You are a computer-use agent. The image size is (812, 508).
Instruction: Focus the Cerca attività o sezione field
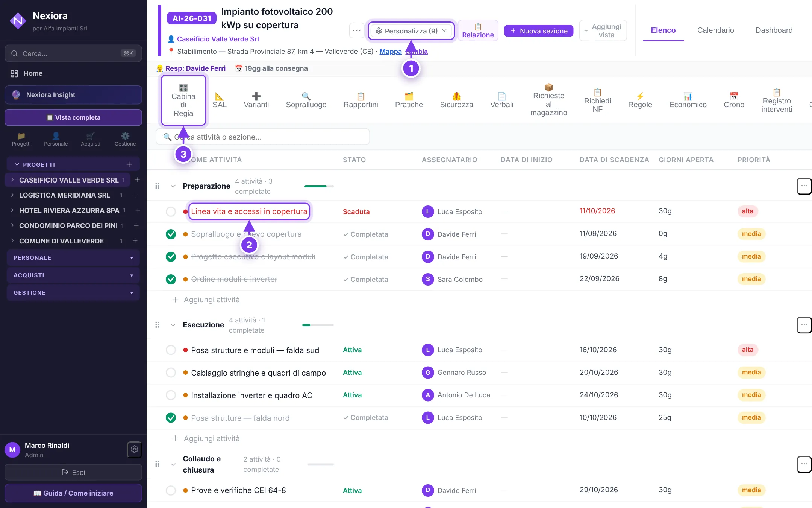[x=263, y=137]
